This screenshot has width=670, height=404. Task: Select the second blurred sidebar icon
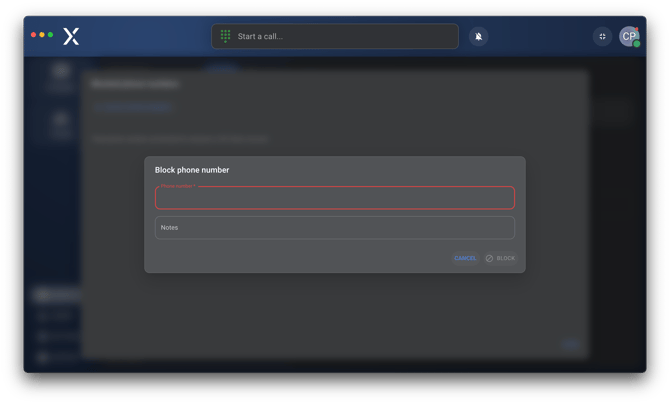point(61,121)
